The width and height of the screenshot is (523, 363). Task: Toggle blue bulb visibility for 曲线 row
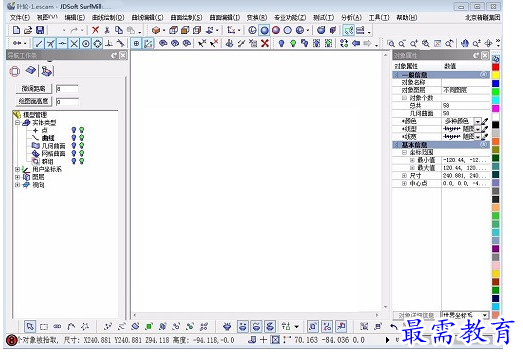[74, 138]
